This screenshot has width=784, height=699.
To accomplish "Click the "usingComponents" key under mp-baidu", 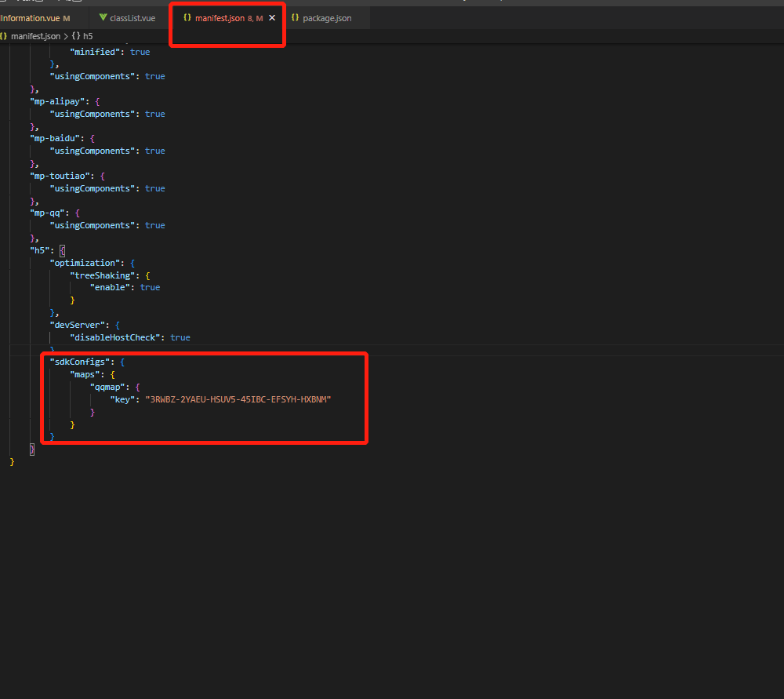I will click(x=93, y=151).
